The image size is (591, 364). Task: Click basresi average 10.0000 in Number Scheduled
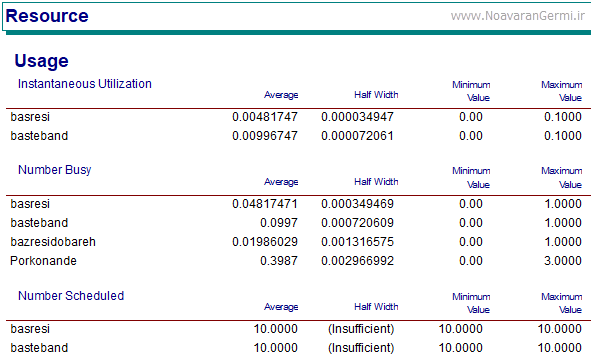[276, 329]
